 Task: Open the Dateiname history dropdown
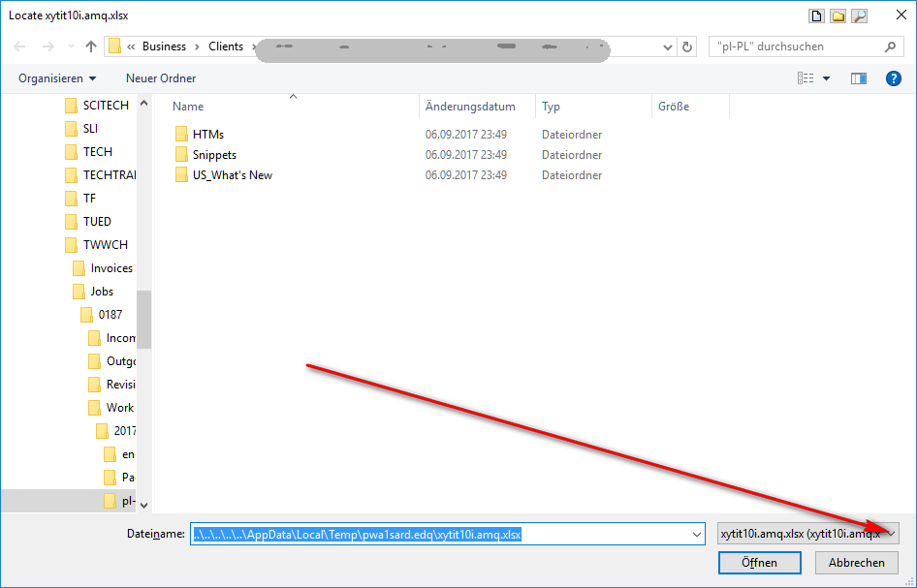point(696,534)
